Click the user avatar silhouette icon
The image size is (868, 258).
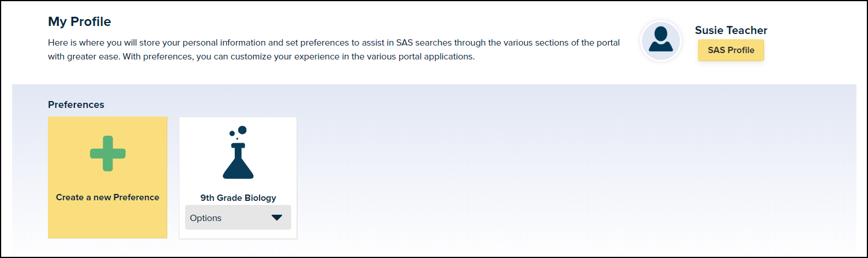661,40
